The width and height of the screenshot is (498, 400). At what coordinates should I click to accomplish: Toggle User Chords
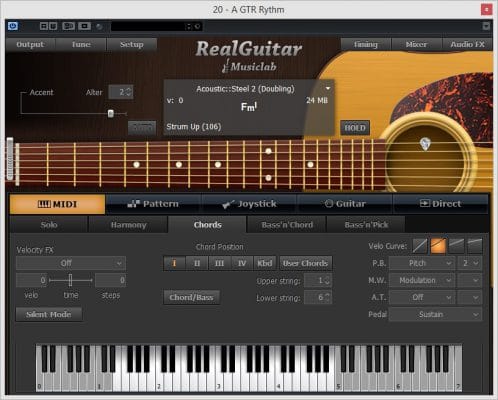pos(305,263)
